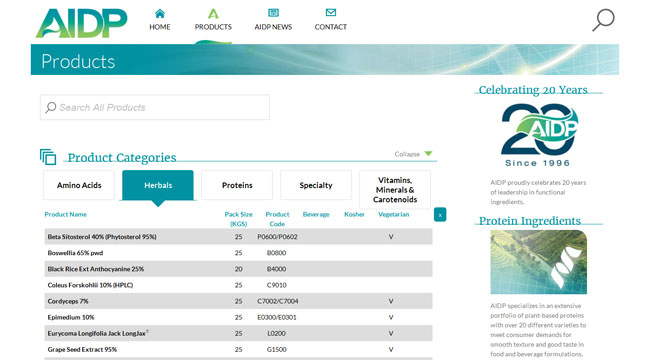The image size is (650, 360).
Task: Close the product table with x button
Action: click(440, 214)
